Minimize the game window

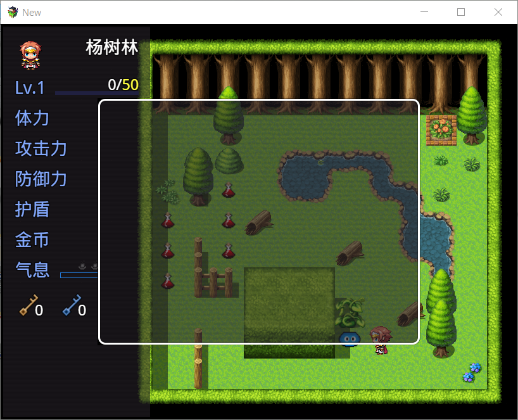click(x=424, y=12)
